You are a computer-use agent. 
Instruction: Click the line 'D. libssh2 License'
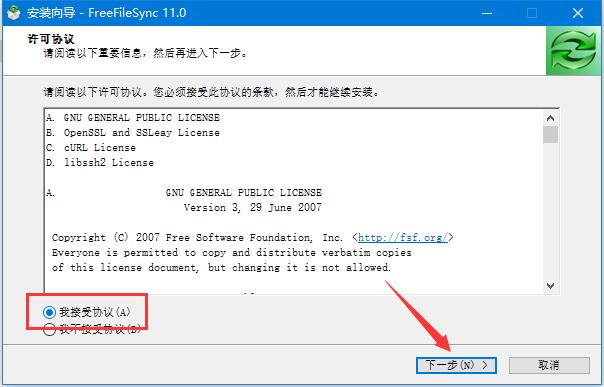pyautogui.click(x=100, y=163)
